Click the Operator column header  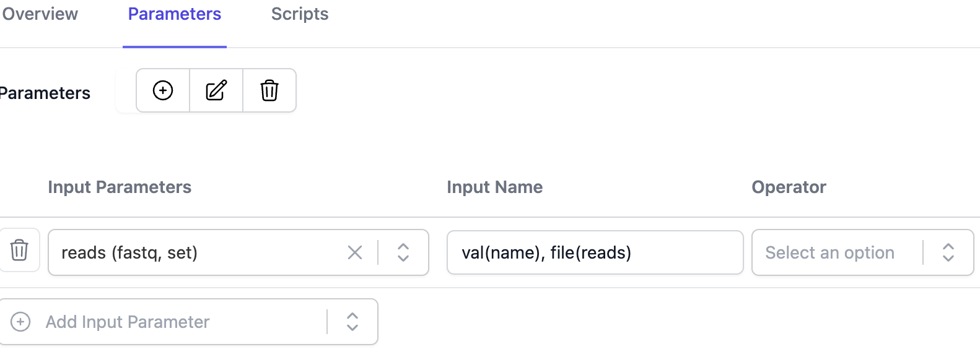[789, 187]
